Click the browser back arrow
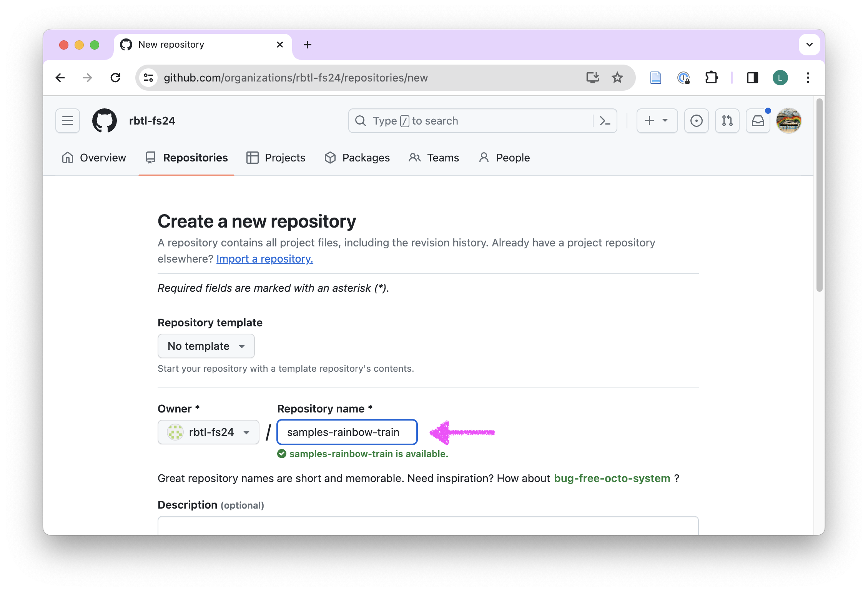 pos(60,78)
